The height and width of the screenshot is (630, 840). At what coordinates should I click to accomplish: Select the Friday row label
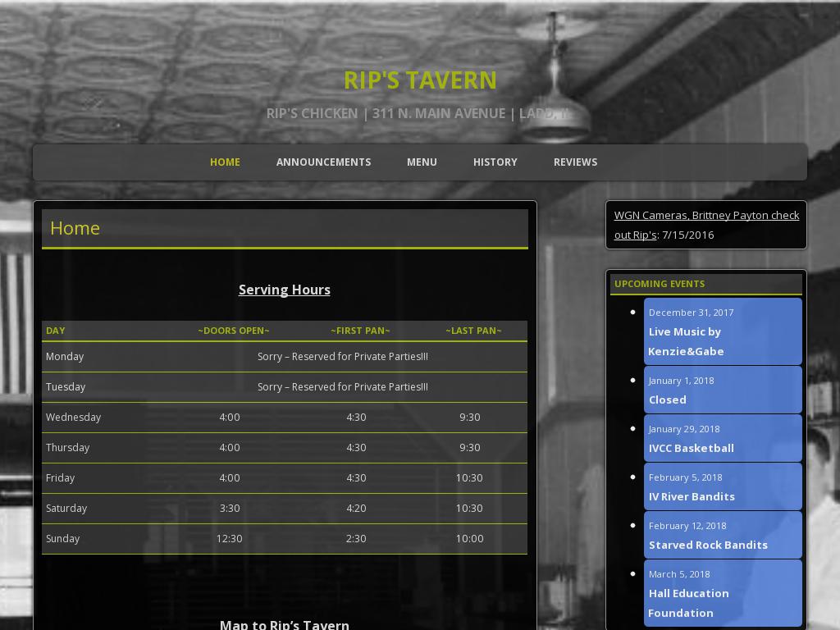point(60,478)
